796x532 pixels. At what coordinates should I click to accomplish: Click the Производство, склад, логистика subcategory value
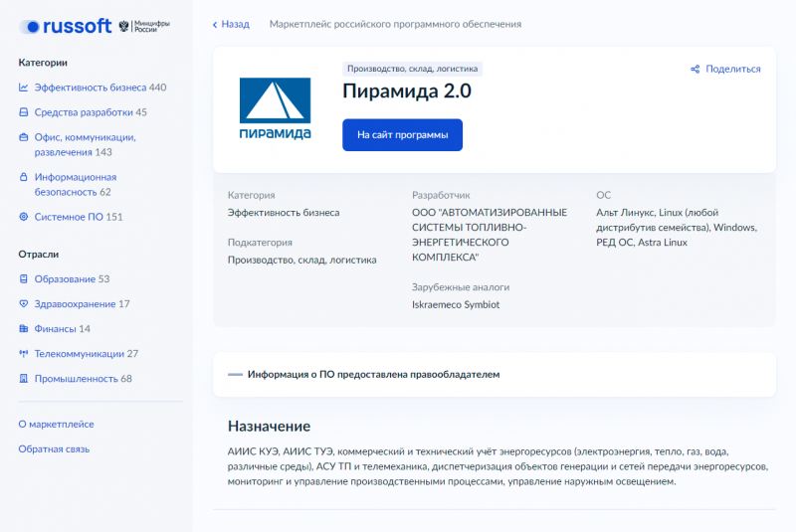[301, 260]
